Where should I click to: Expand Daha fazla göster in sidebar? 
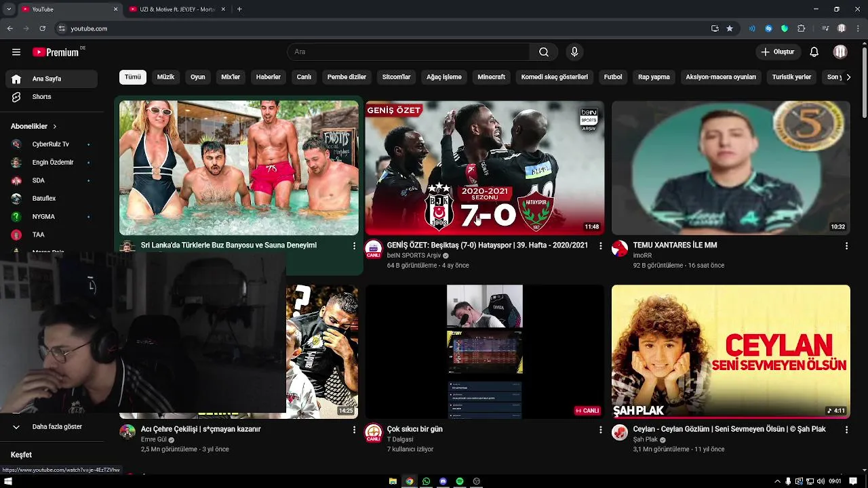click(52, 427)
